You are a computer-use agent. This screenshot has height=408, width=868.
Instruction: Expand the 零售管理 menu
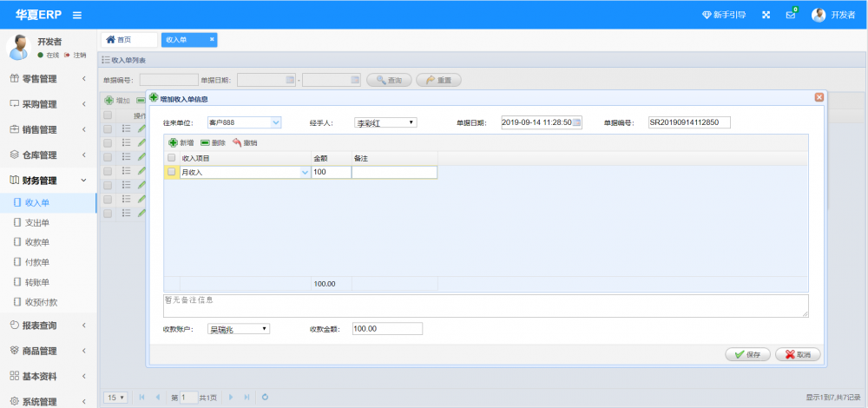(48, 79)
